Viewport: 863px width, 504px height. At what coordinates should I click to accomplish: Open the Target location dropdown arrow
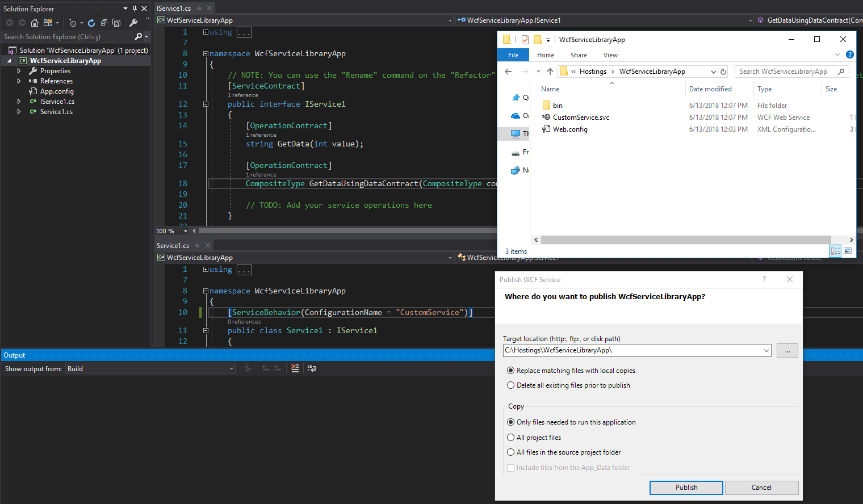tap(766, 350)
